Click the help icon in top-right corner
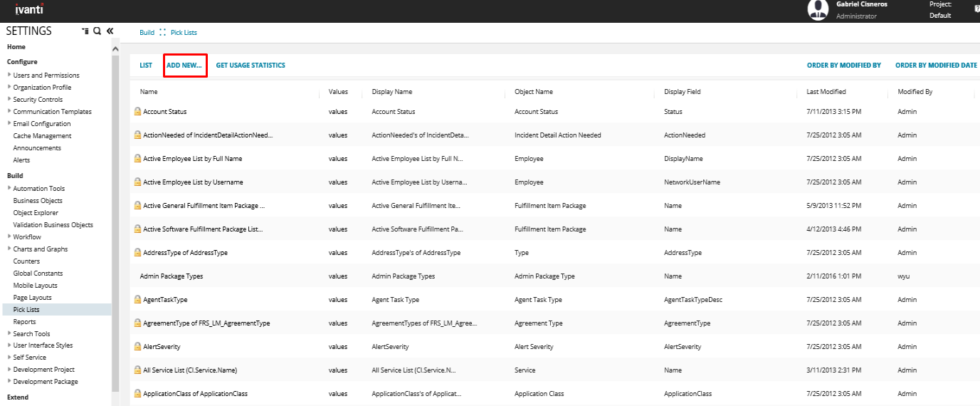Viewport: 980px width, 406px height. [x=976, y=9]
